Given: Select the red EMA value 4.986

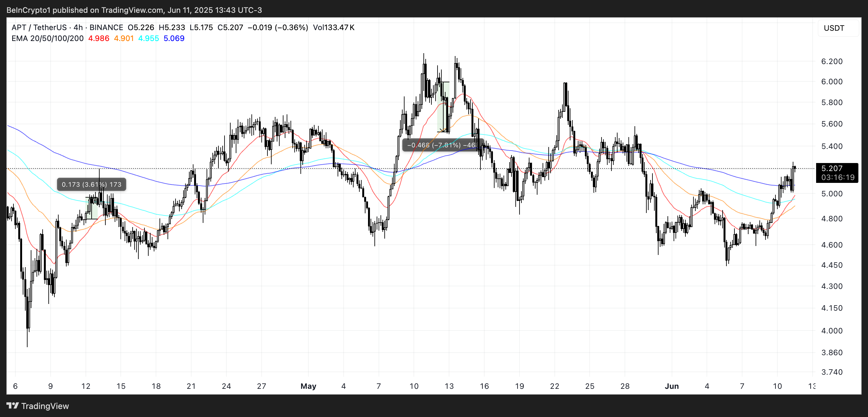Looking at the screenshot, I should click(98, 38).
